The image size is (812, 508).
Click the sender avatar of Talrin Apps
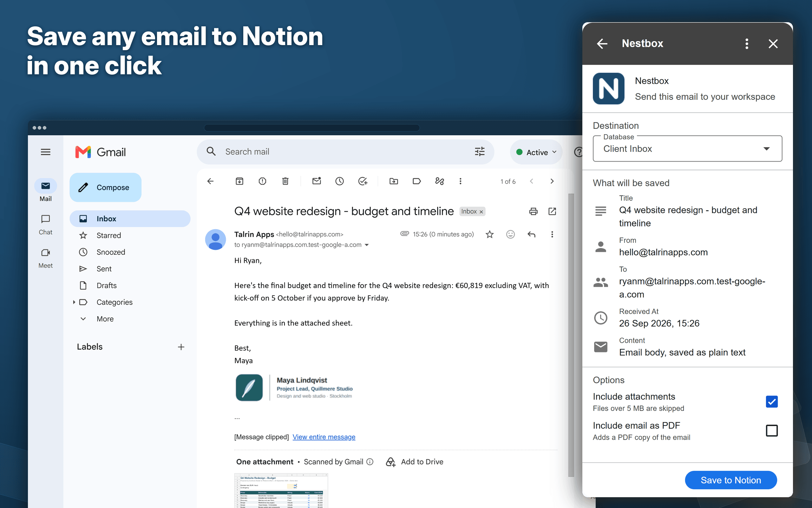click(x=215, y=239)
